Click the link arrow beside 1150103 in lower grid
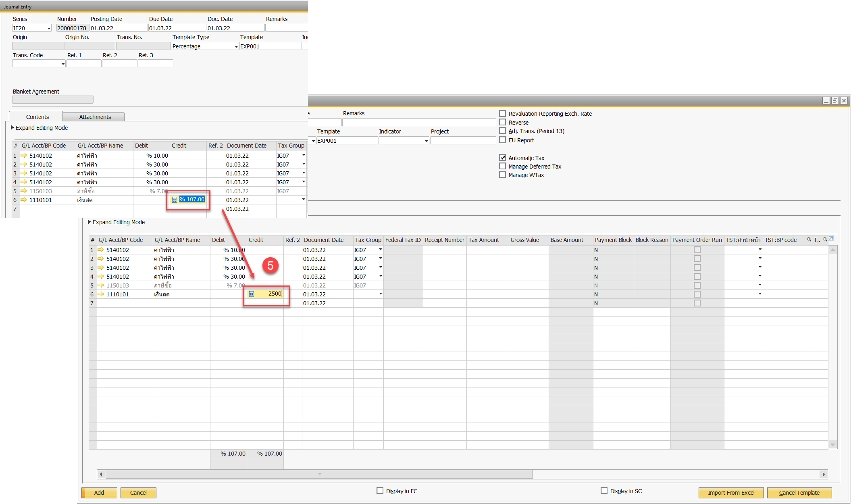Image resolution: width=851 pixels, height=504 pixels. click(x=101, y=285)
